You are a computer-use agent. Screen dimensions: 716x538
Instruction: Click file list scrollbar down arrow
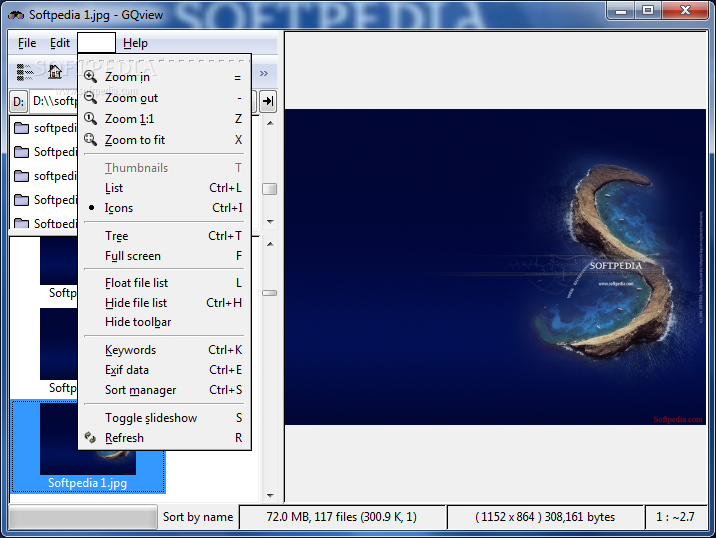[x=270, y=496]
